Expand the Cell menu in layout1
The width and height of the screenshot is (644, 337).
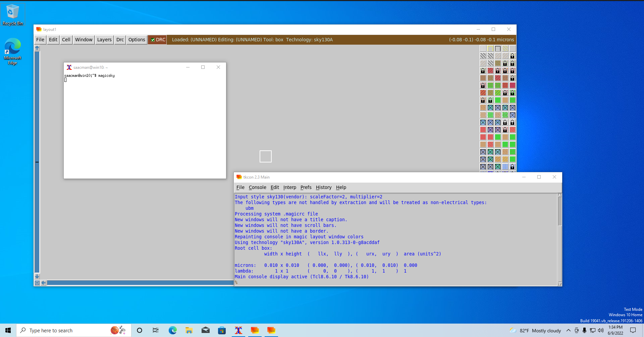(x=66, y=40)
